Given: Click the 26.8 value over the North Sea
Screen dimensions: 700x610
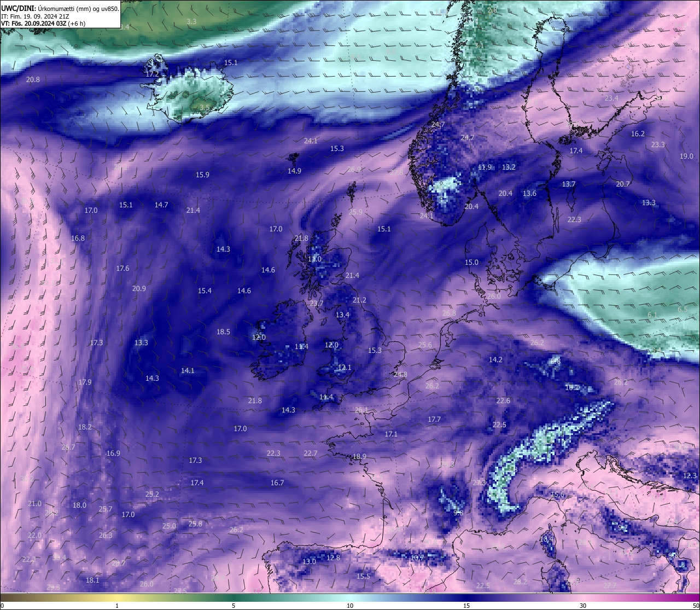Looking at the screenshot, I should tap(449, 313).
